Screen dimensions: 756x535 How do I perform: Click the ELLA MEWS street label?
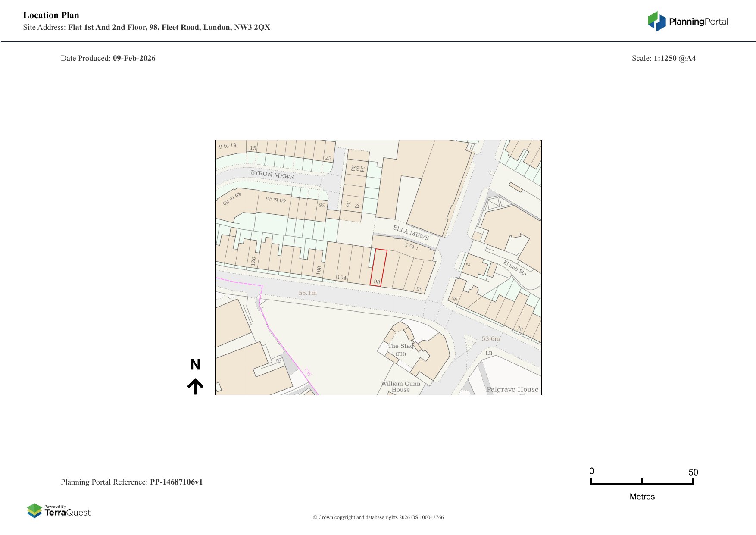410,233
